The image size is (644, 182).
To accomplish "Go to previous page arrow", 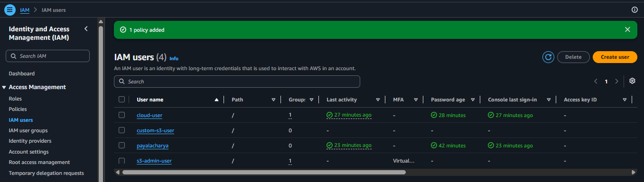I will point(596,82).
